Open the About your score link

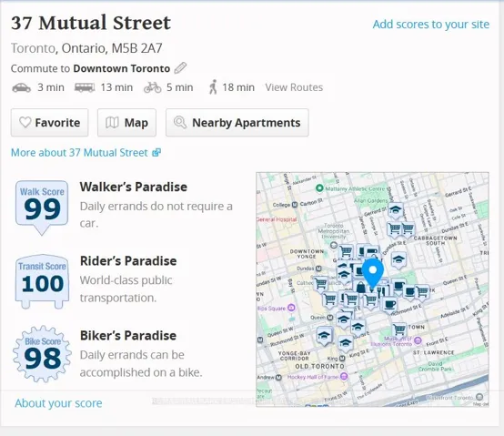click(58, 403)
